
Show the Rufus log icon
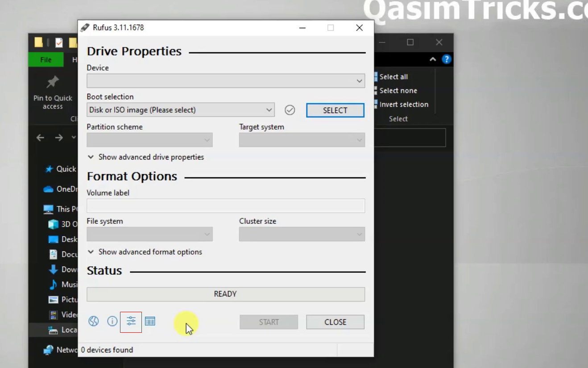click(150, 322)
